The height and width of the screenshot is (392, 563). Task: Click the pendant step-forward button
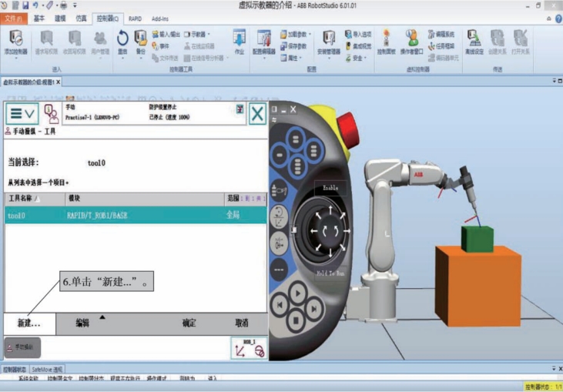click(313, 308)
